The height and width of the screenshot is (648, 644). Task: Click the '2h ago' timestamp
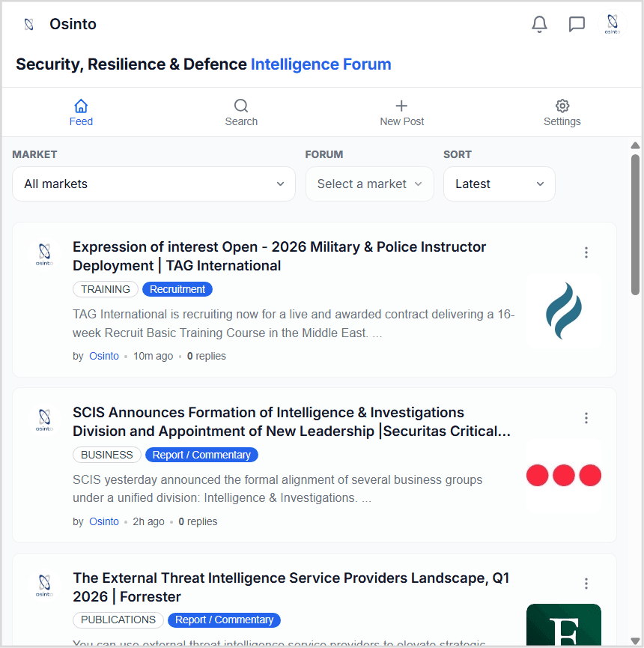tap(148, 521)
